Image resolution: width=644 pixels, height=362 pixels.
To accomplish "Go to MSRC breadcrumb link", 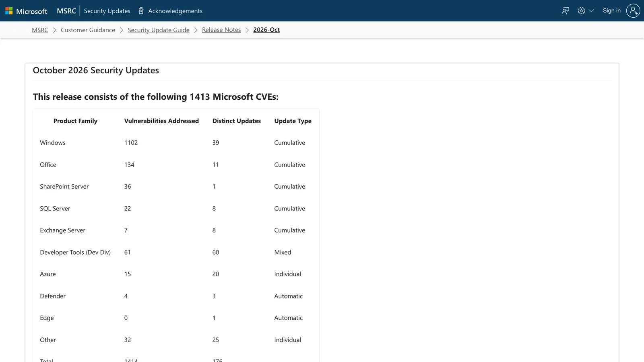I will 40,30.
